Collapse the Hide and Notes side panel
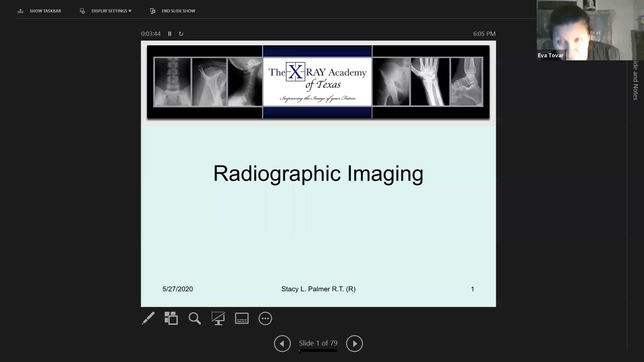The width and height of the screenshot is (644, 362). point(635,80)
